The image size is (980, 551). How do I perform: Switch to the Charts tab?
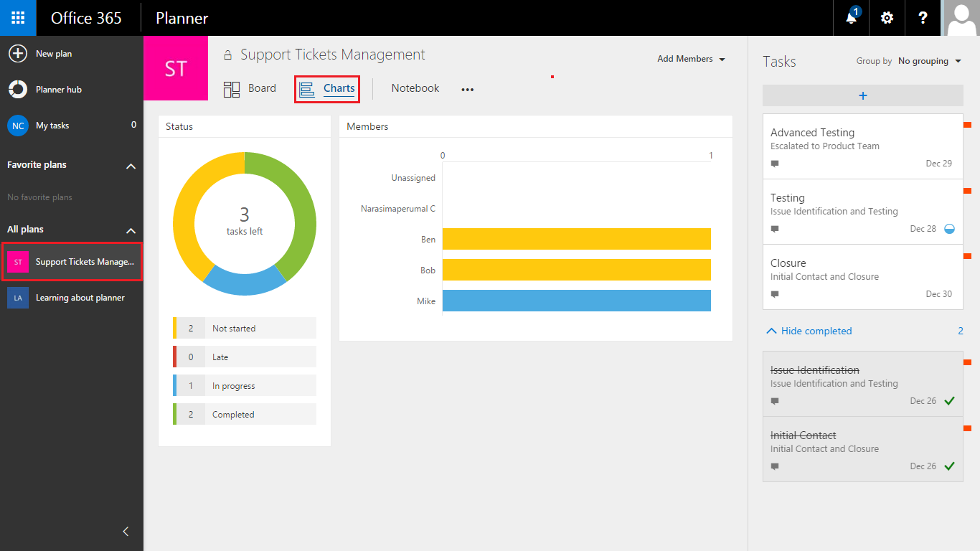tap(326, 89)
